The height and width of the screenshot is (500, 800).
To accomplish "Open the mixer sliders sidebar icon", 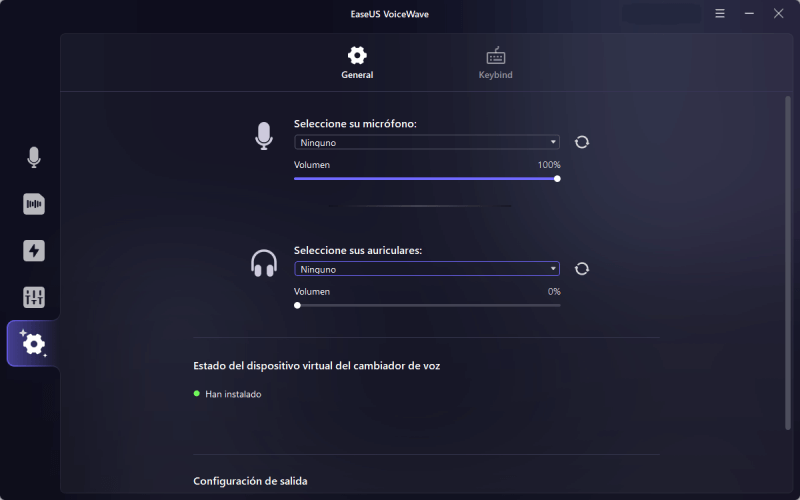I will coord(34,297).
